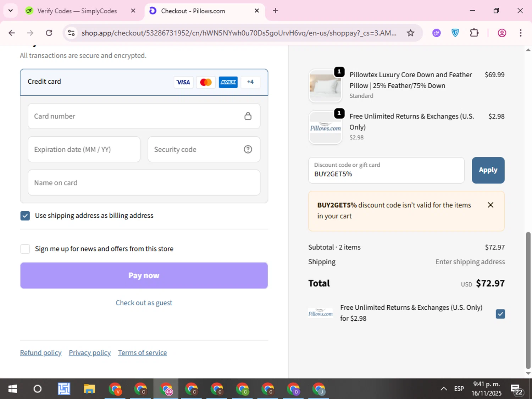
Task: Show hidden system tray icons
Action: pyautogui.click(x=444, y=389)
